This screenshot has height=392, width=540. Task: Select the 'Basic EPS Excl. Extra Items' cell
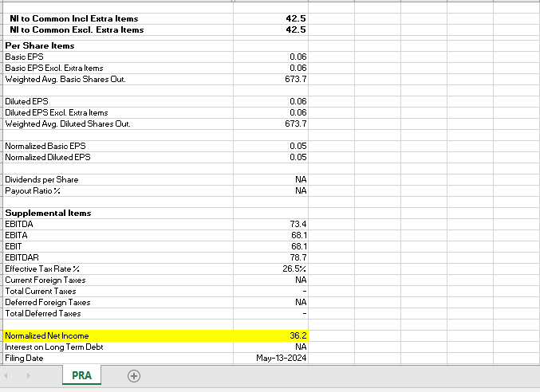click(118, 68)
